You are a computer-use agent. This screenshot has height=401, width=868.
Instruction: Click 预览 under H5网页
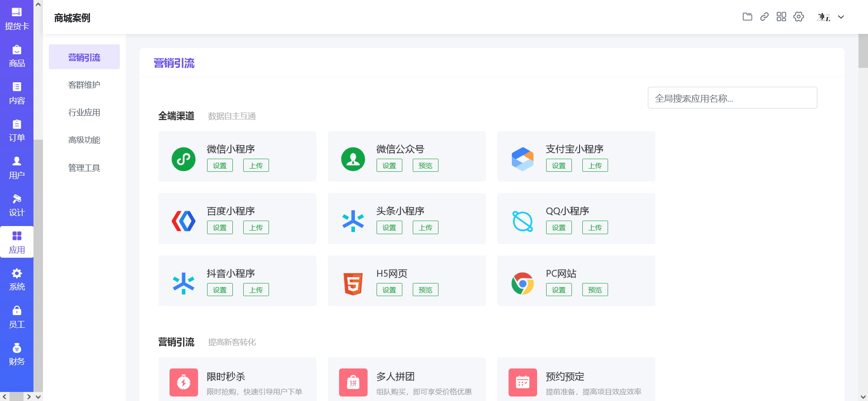click(425, 290)
